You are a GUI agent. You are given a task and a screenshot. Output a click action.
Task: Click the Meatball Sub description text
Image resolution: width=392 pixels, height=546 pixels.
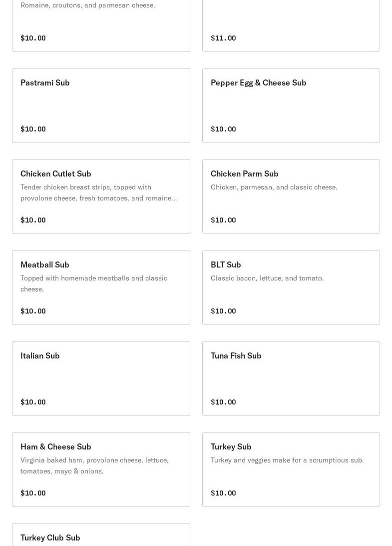click(x=93, y=283)
